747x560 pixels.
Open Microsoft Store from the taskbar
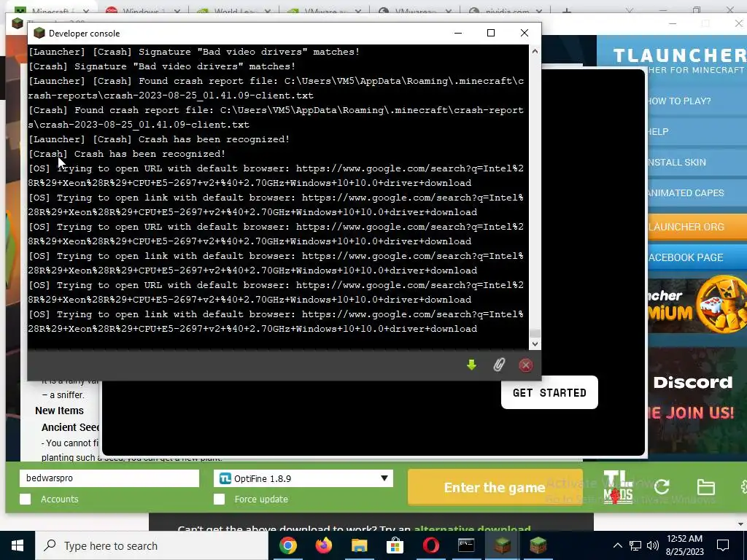point(395,545)
